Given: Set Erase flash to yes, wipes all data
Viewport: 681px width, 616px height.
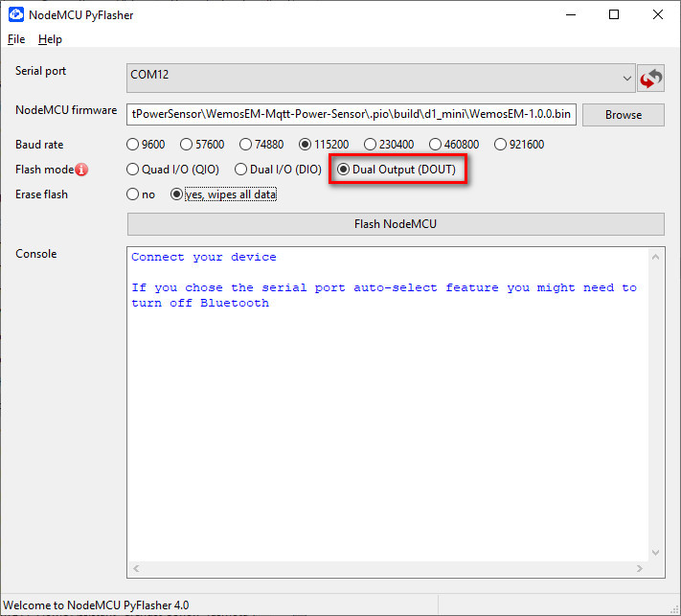Looking at the screenshot, I should coord(223,194).
